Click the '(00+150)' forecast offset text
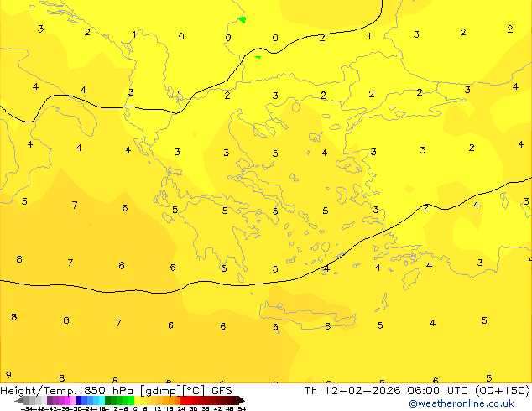 [x=502, y=391]
